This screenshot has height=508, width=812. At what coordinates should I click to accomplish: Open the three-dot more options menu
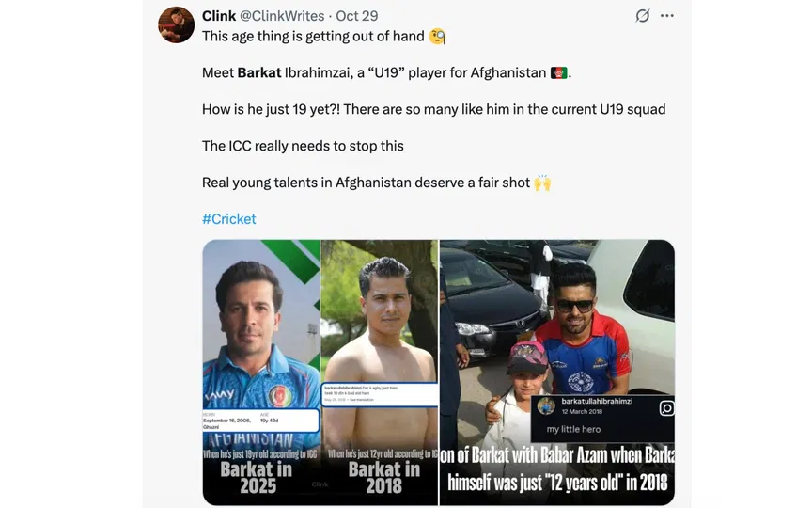coord(667,16)
